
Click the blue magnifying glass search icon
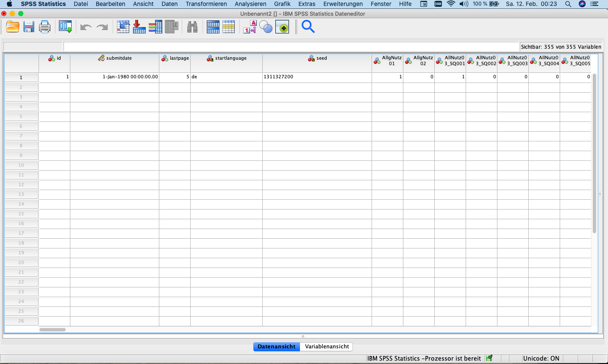[308, 27]
